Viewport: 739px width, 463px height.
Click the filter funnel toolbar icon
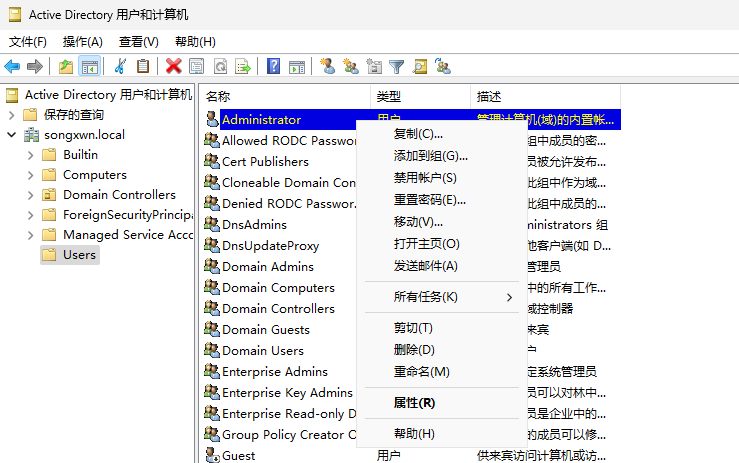(x=397, y=67)
